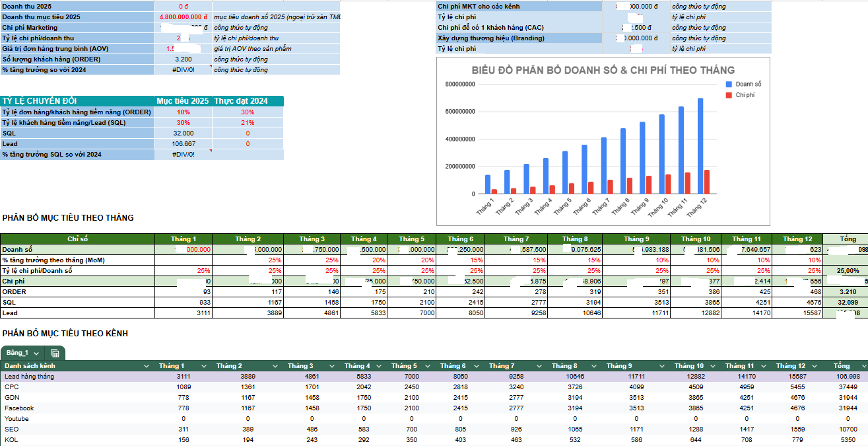868x446 pixels.
Task: Click the 10700 SEO total cell
Action: [x=848, y=429]
